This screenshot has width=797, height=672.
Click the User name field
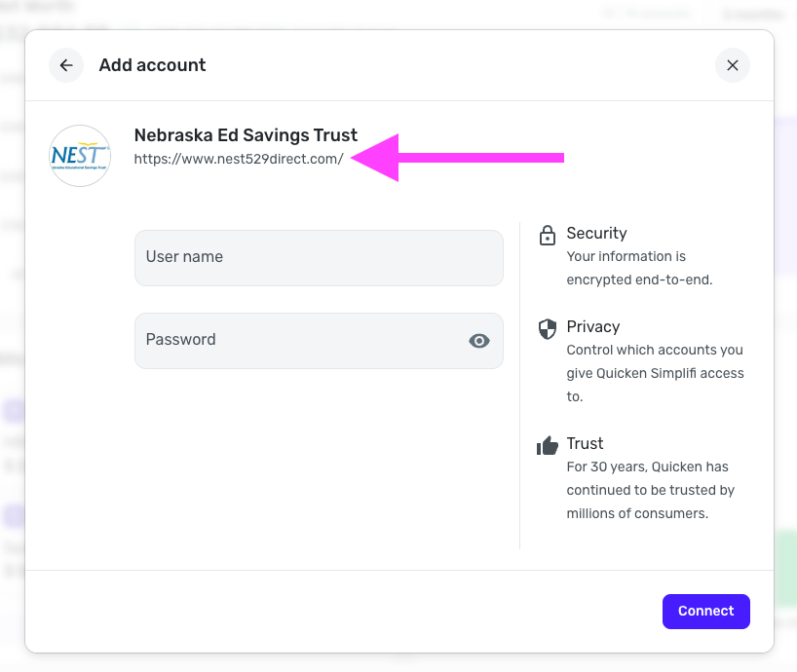pos(319,258)
